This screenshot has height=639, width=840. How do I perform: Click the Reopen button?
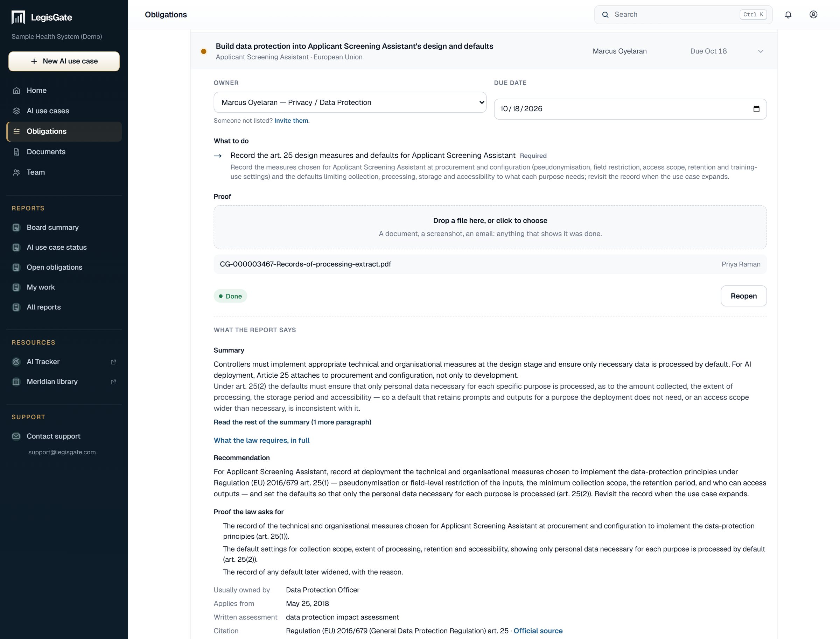coord(743,296)
